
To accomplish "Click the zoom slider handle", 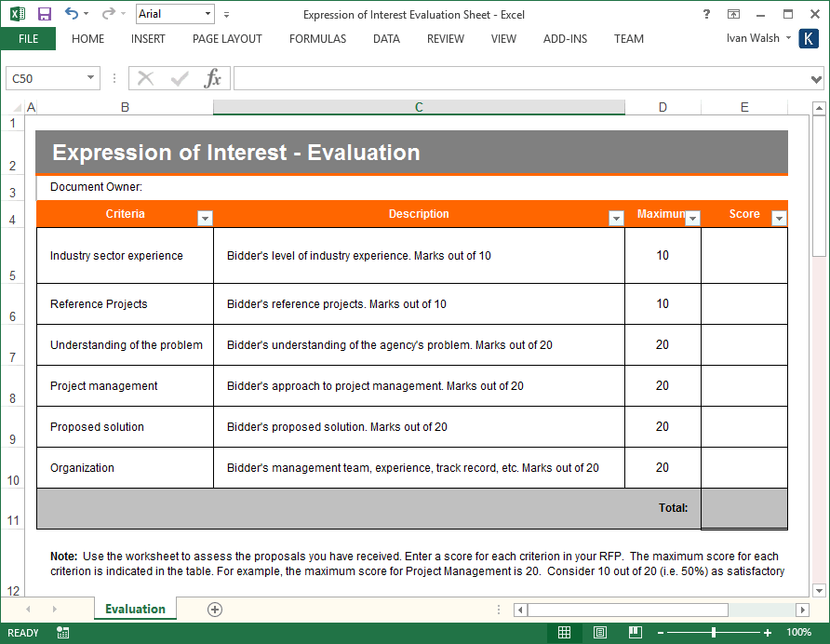I will click(714, 632).
